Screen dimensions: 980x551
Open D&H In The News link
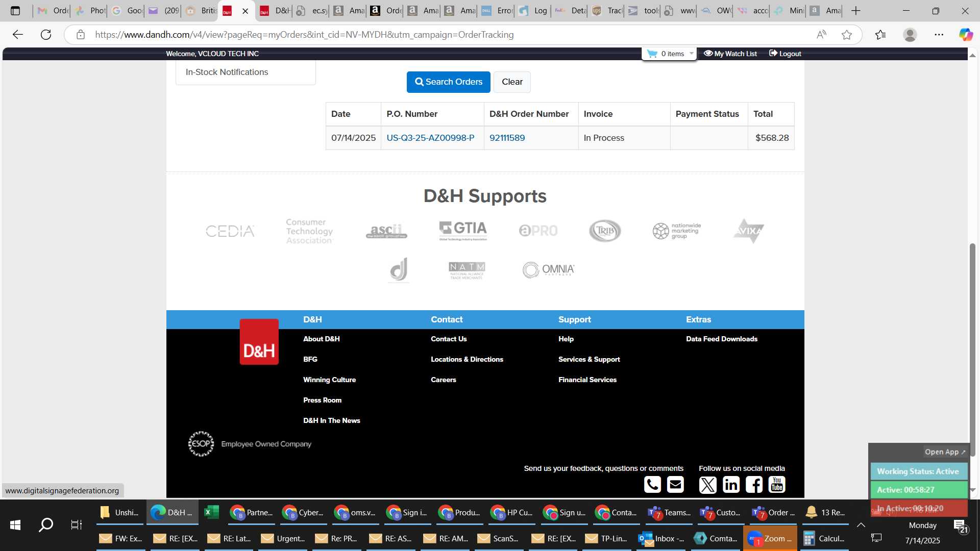(x=331, y=420)
